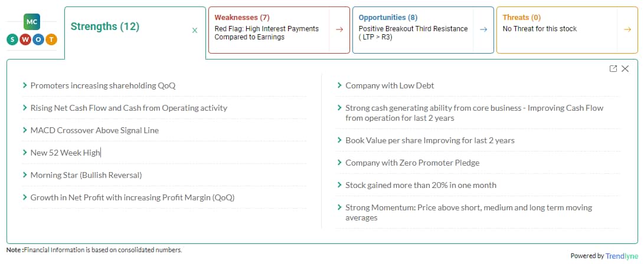Close the strengths list panel

coord(626,69)
